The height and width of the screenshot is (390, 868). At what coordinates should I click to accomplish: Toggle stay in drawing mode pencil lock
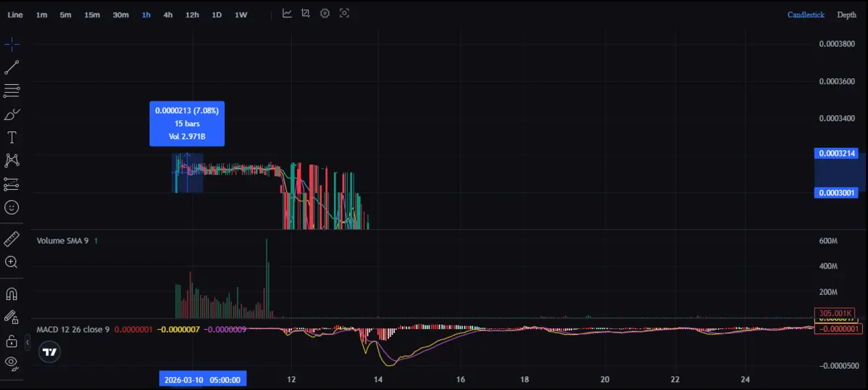tap(12, 317)
